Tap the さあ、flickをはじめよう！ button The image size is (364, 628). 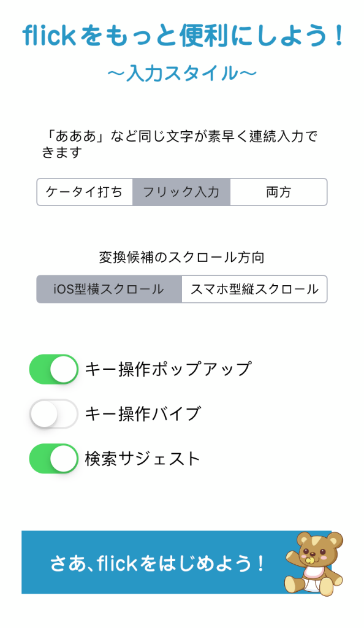click(x=176, y=562)
